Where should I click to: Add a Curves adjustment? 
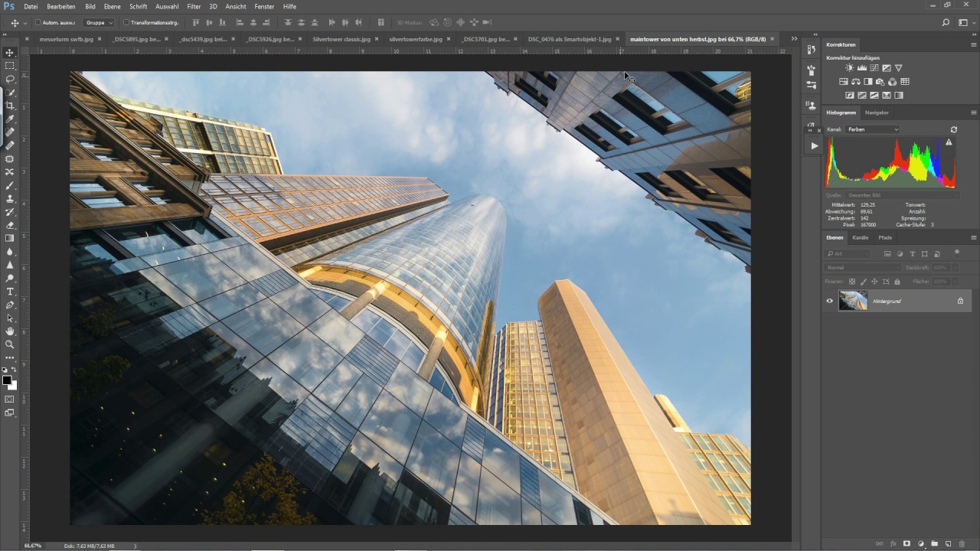pyautogui.click(x=874, y=68)
